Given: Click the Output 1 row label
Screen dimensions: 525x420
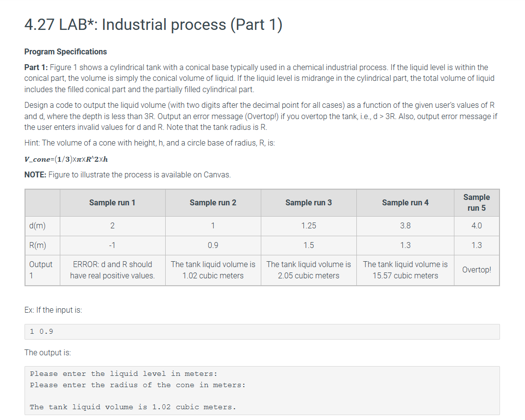Looking at the screenshot, I should 40,270.
